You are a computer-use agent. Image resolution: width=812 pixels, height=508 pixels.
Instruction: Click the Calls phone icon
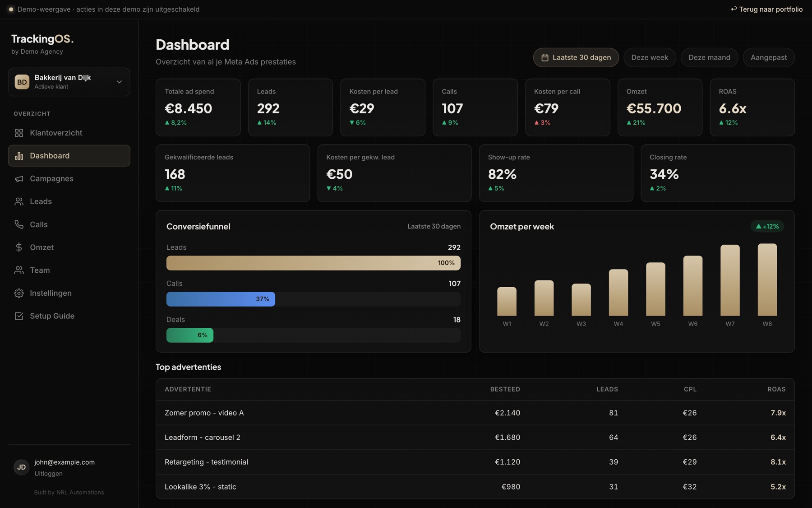pyautogui.click(x=19, y=224)
